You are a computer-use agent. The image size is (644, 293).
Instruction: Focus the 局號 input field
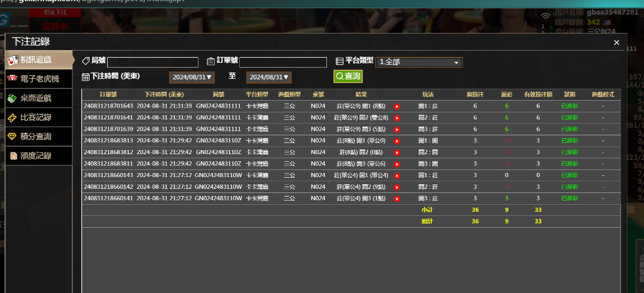click(x=153, y=62)
